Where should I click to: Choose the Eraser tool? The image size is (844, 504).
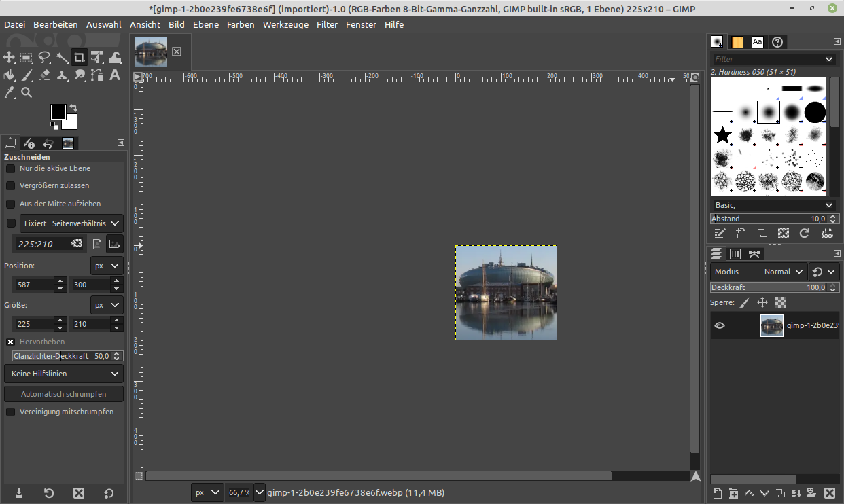tap(45, 75)
